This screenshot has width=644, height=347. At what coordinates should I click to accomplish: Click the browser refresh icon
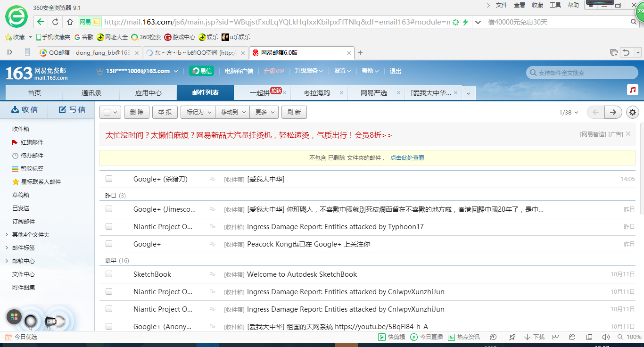tap(55, 22)
